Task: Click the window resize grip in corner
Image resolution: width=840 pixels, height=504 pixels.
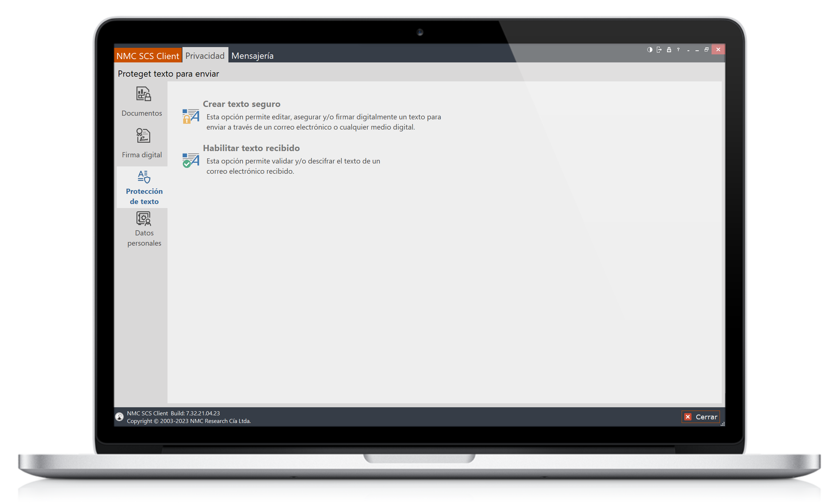Action: (x=723, y=424)
